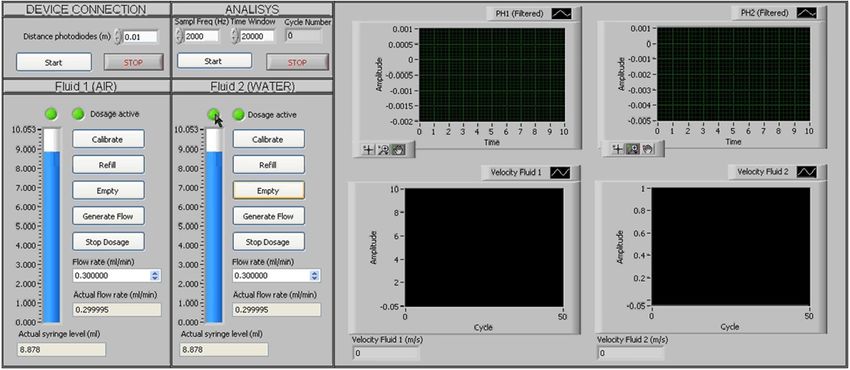Viewport: 850px width, 370px height.
Task: Click Fluid 1 first green status LED
Action: pos(51,114)
